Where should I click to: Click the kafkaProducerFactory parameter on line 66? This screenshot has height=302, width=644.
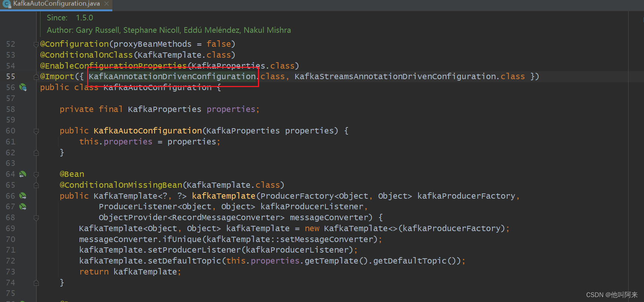466,196
